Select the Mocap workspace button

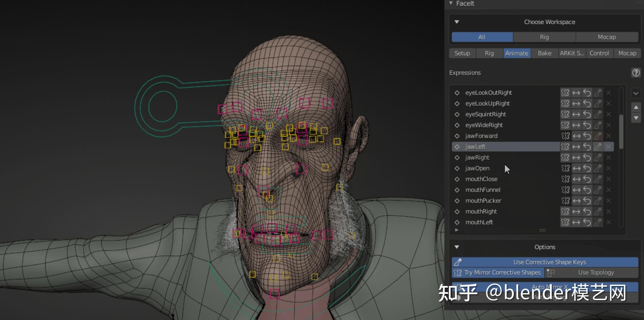tap(607, 37)
